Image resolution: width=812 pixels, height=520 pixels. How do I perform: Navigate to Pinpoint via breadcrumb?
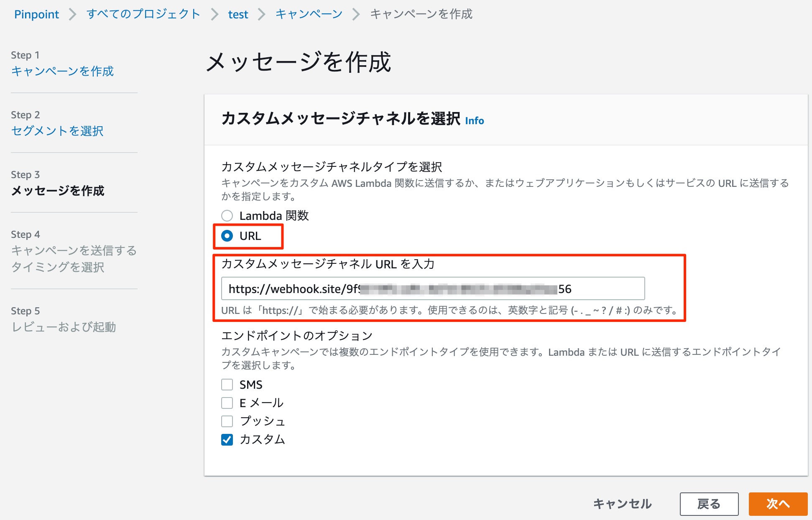[36, 14]
